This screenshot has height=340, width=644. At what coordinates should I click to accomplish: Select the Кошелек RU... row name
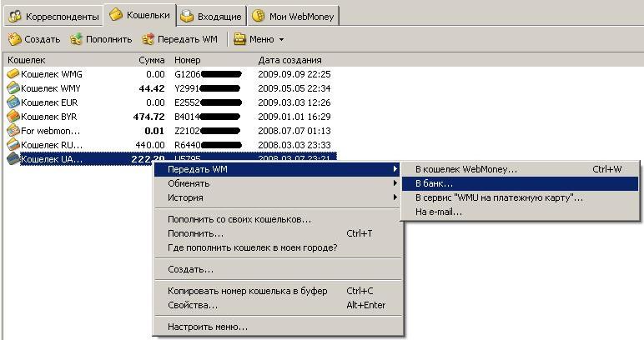point(52,145)
